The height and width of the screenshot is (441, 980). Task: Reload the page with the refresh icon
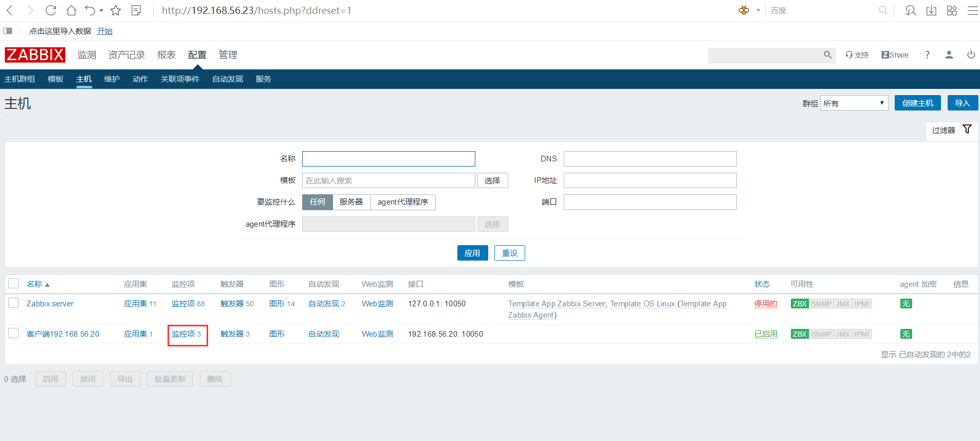coord(51,10)
